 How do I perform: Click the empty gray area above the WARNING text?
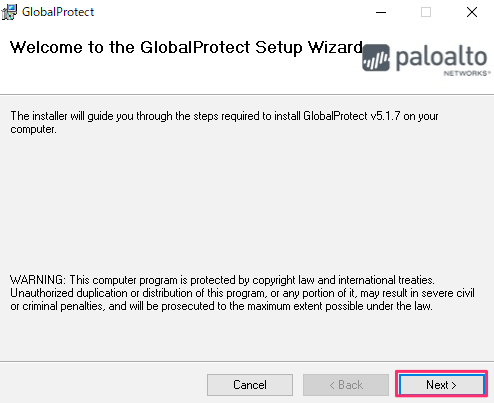click(247, 203)
